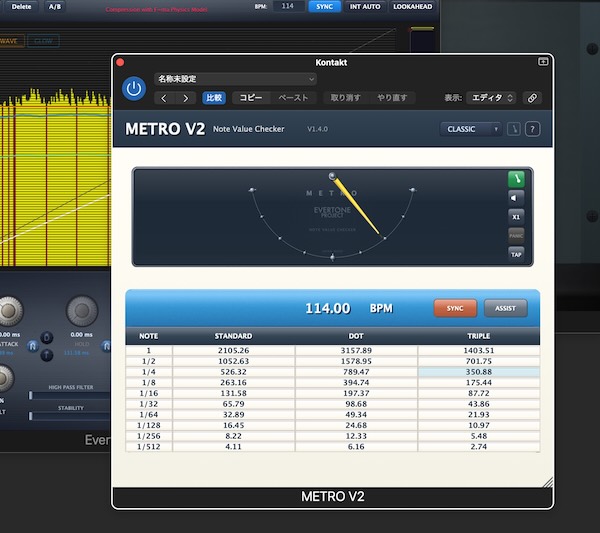Click the Delete button in background plugin
This screenshot has height=533, width=600.
tap(21, 7)
